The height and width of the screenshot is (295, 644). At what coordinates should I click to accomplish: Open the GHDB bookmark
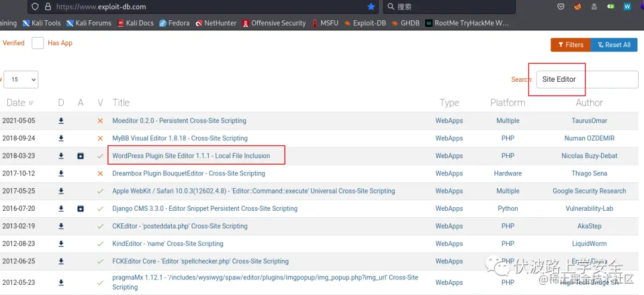coord(406,23)
